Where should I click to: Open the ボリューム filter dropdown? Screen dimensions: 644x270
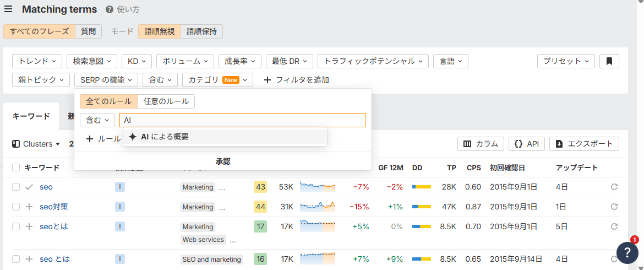(x=185, y=61)
